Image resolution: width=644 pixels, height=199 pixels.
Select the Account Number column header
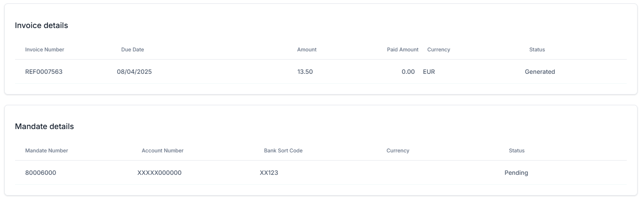click(x=162, y=151)
